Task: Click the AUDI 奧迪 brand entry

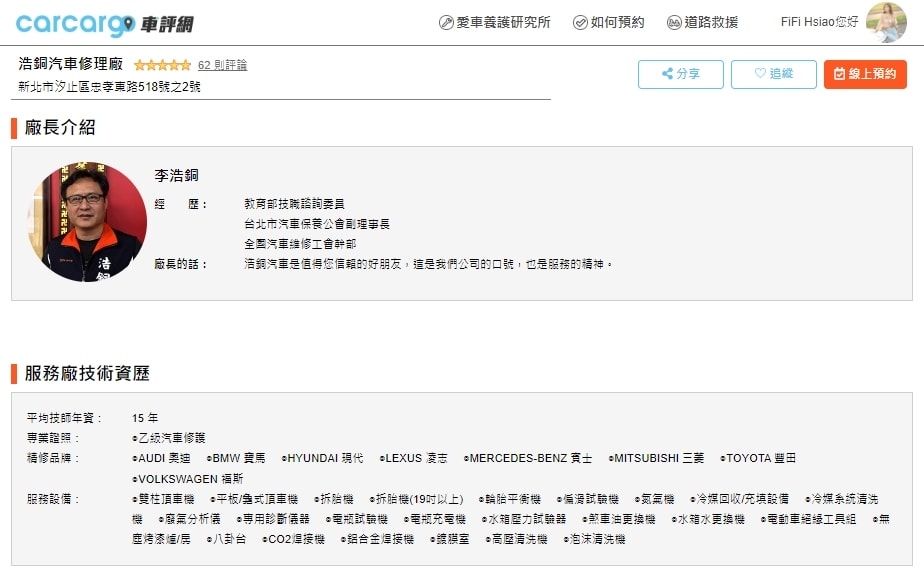Action: tap(163, 458)
